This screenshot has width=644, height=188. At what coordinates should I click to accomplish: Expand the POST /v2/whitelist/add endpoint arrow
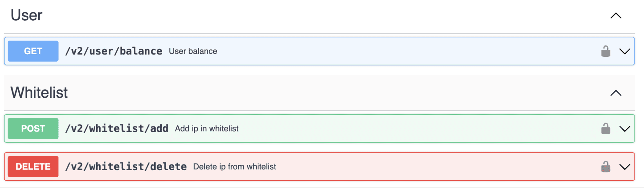pyautogui.click(x=625, y=129)
